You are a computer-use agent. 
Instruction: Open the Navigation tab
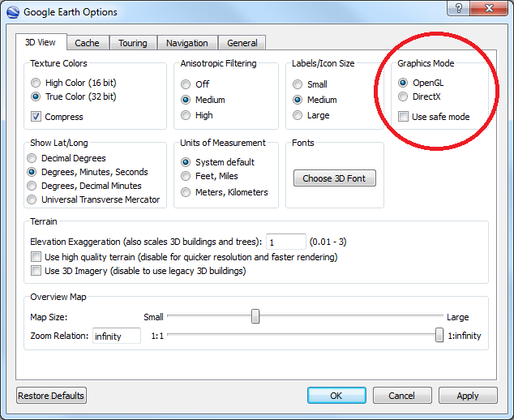[x=187, y=43]
